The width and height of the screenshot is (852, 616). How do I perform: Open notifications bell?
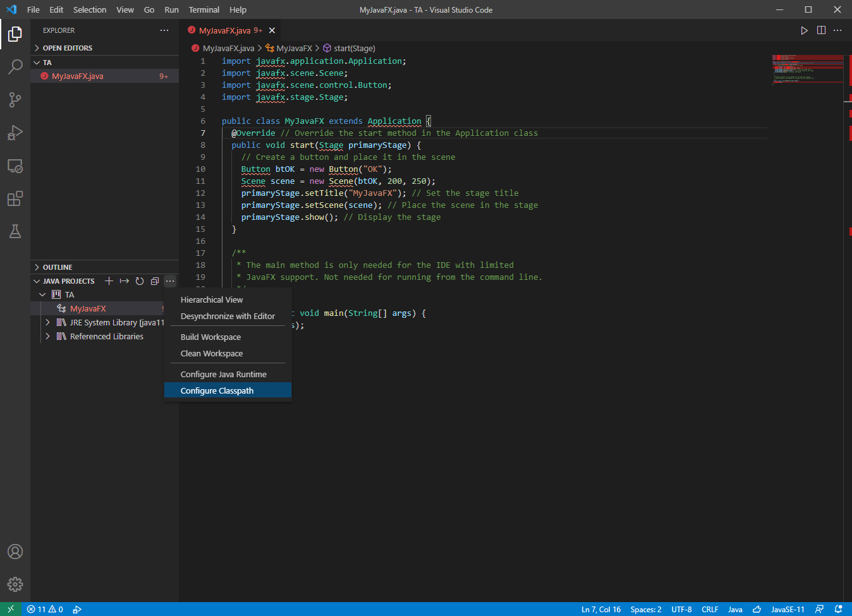(x=839, y=609)
